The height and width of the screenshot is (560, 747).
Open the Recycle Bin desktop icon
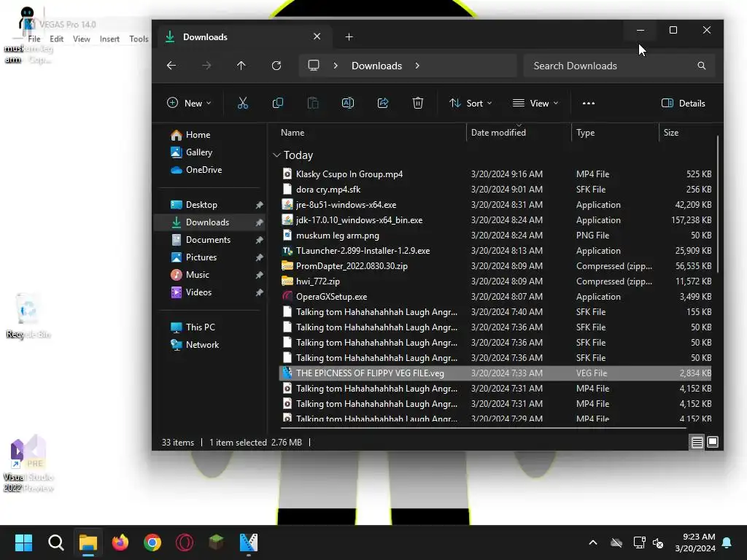pyautogui.click(x=28, y=316)
